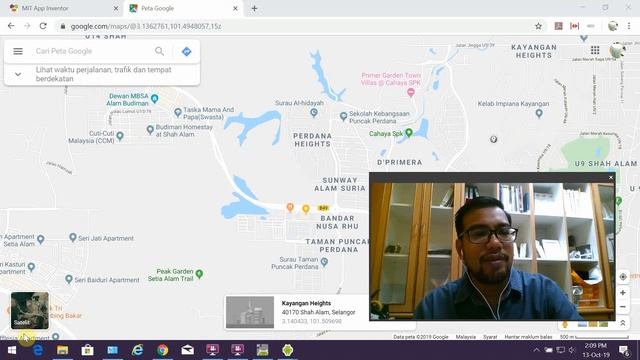Click the search magnifier icon

(x=159, y=51)
